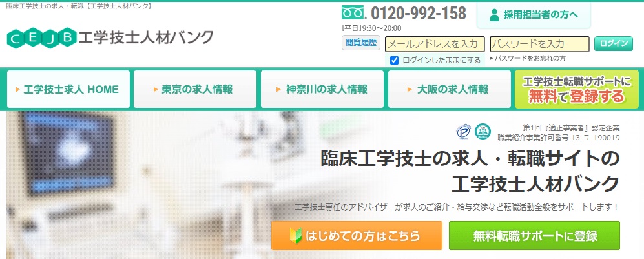Click the beginner leaf icon on orange button
The width and height of the screenshot is (644, 259).
[296, 236]
